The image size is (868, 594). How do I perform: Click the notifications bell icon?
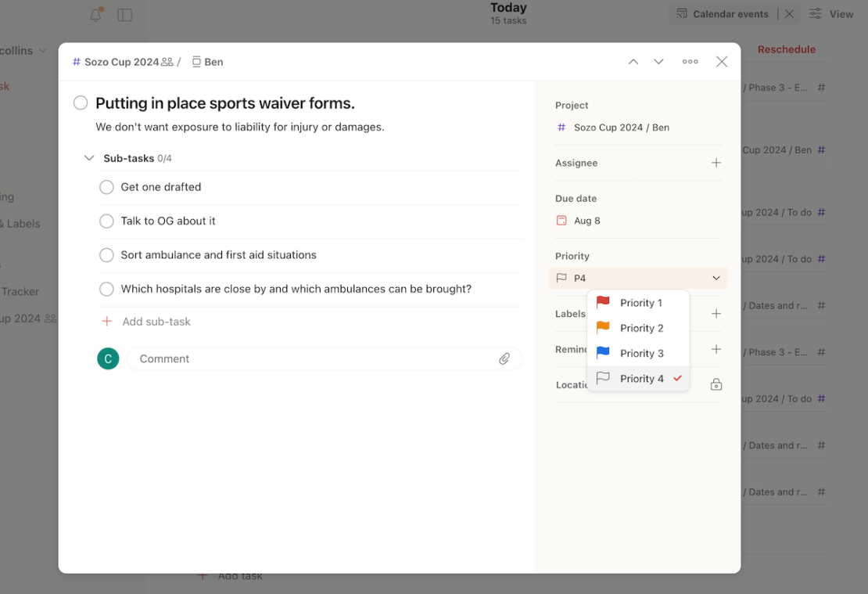point(95,14)
